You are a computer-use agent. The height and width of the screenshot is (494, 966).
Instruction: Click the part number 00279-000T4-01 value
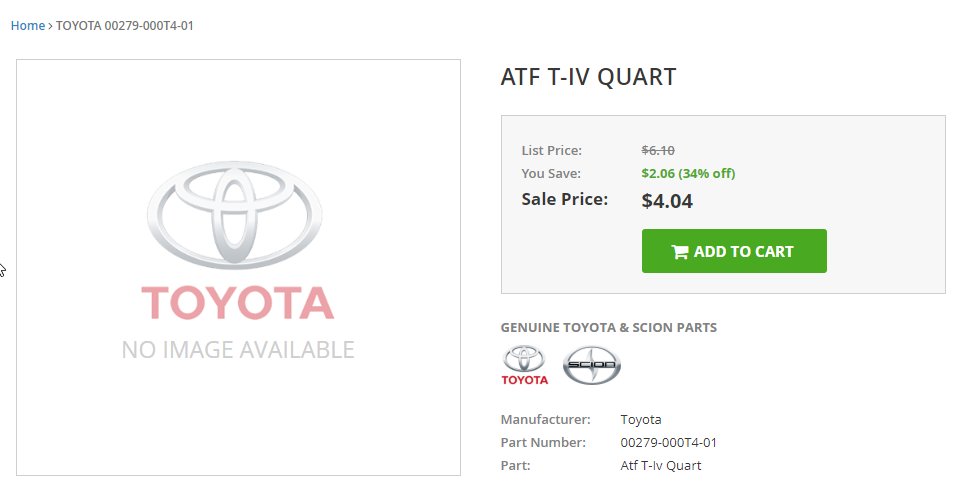pyautogui.click(x=668, y=443)
